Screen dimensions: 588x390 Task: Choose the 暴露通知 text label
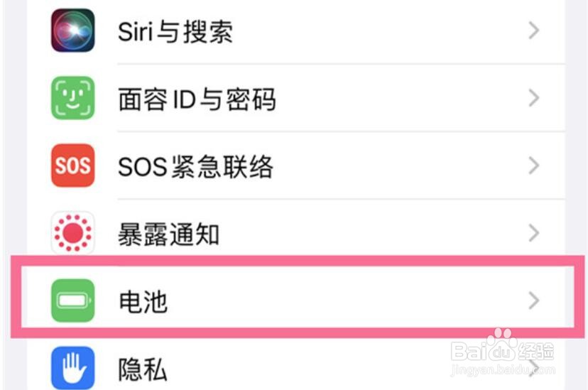pyautogui.click(x=168, y=234)
